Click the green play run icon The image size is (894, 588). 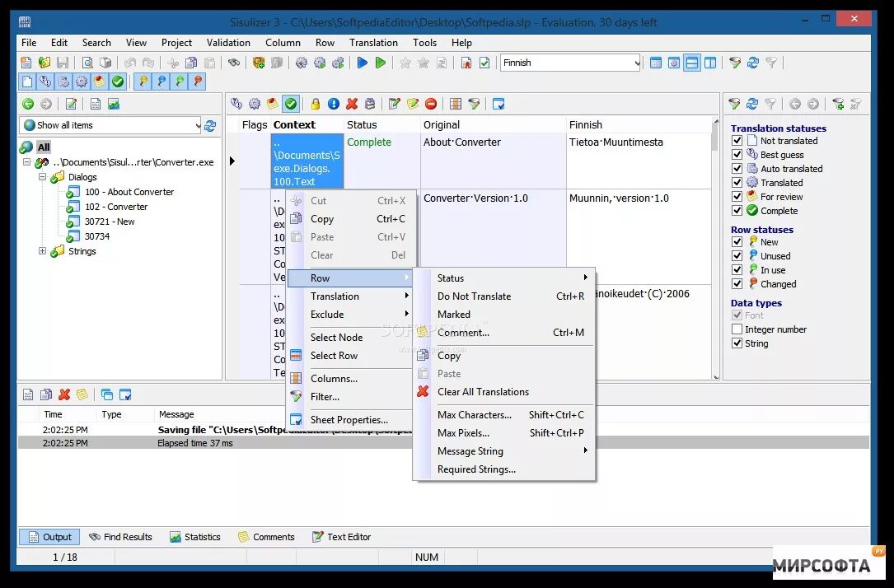click(x=381, y=63)
